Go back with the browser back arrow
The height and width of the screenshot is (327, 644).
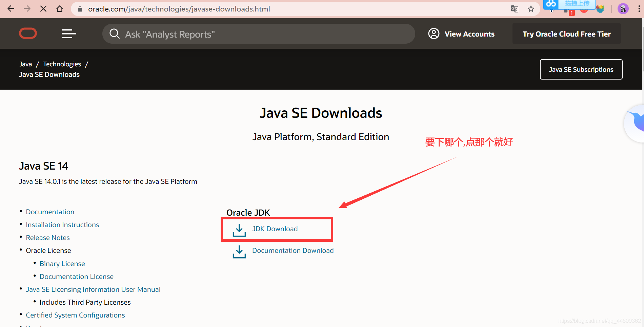coord(11,9)
